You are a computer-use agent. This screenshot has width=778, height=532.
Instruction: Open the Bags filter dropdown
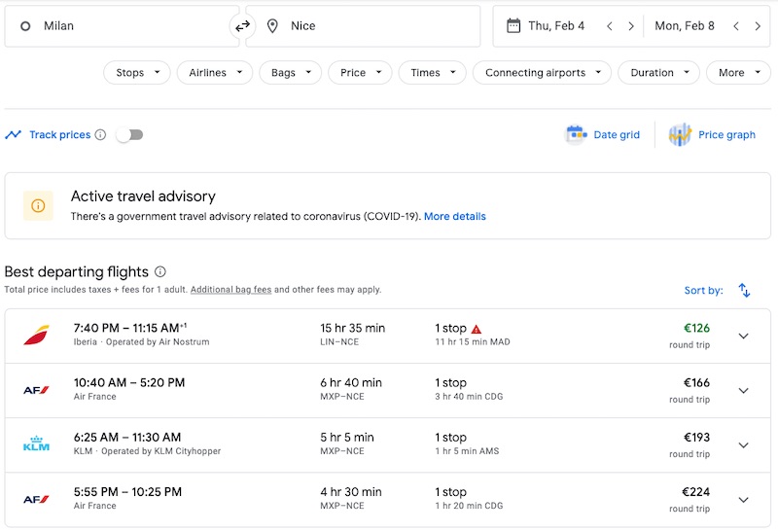coord(291,73)
